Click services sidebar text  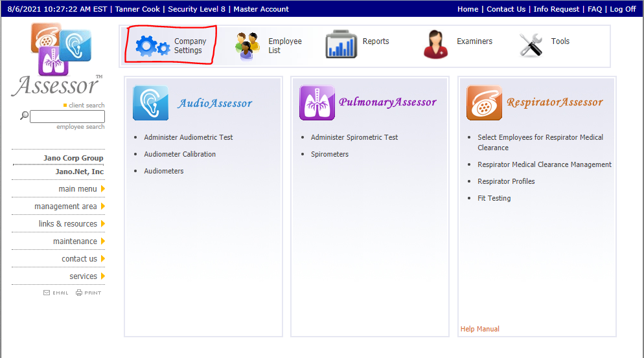83,276
